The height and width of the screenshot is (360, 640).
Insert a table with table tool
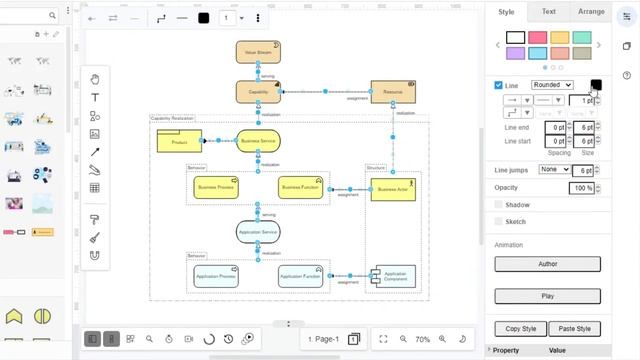95,188
